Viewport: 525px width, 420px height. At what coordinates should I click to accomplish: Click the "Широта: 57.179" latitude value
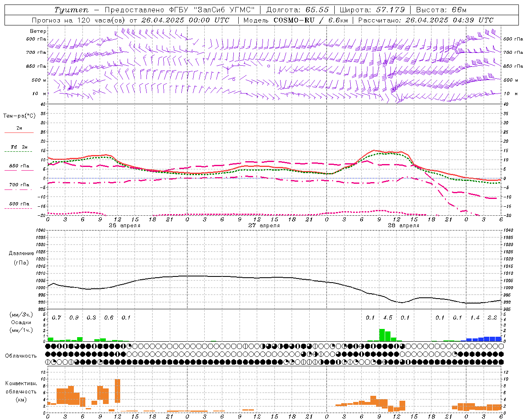[372, 10]
